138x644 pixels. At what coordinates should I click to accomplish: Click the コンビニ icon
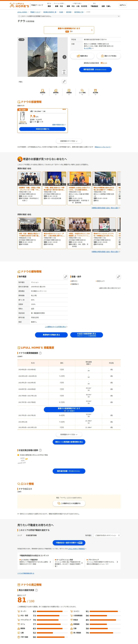point(71,611)
